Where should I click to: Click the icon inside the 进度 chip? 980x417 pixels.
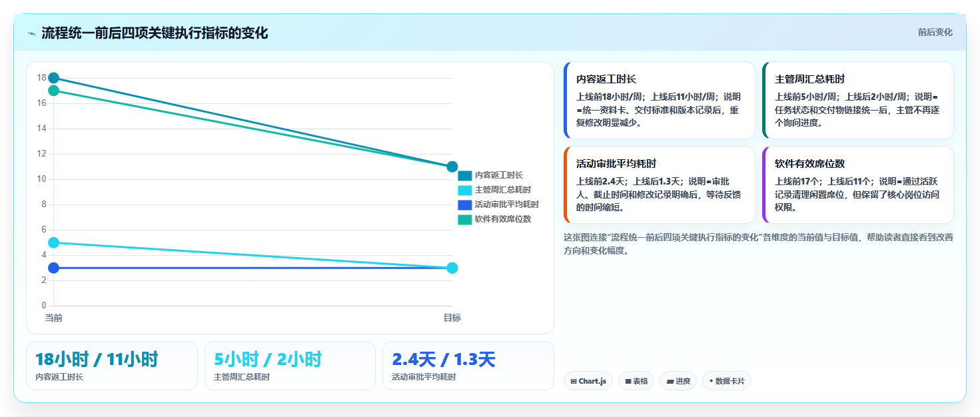pyautogui.click(x=670, y=382)
